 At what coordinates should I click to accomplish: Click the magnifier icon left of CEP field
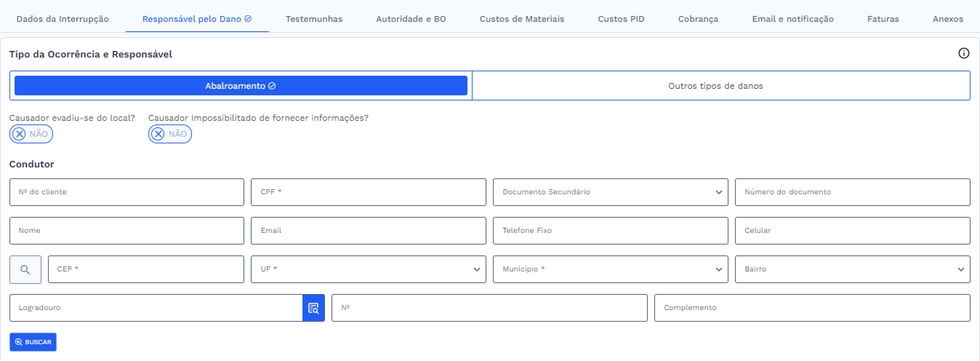(x=25, y=269)
